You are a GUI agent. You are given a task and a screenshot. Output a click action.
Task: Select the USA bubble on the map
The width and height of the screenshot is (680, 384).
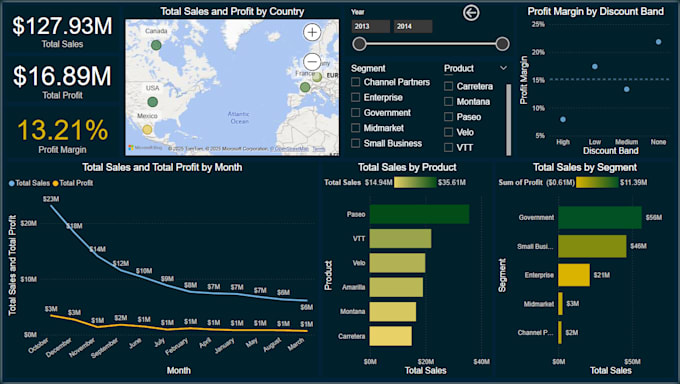pos(152,102)
